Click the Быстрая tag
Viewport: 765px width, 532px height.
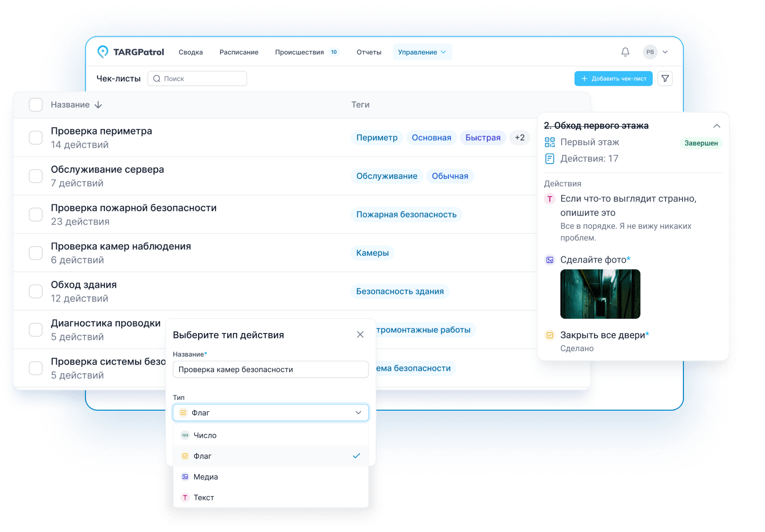(x=483, y=138)
